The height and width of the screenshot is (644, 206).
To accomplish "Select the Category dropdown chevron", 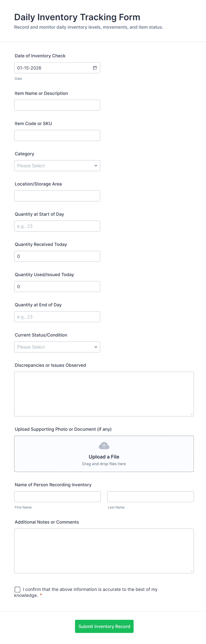I will pos(96,165).
